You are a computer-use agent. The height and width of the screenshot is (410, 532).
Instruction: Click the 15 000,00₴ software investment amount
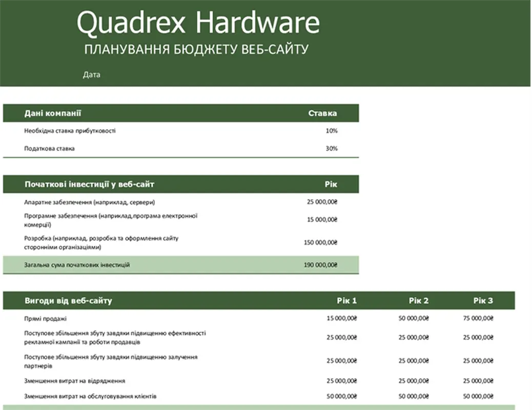322,220
